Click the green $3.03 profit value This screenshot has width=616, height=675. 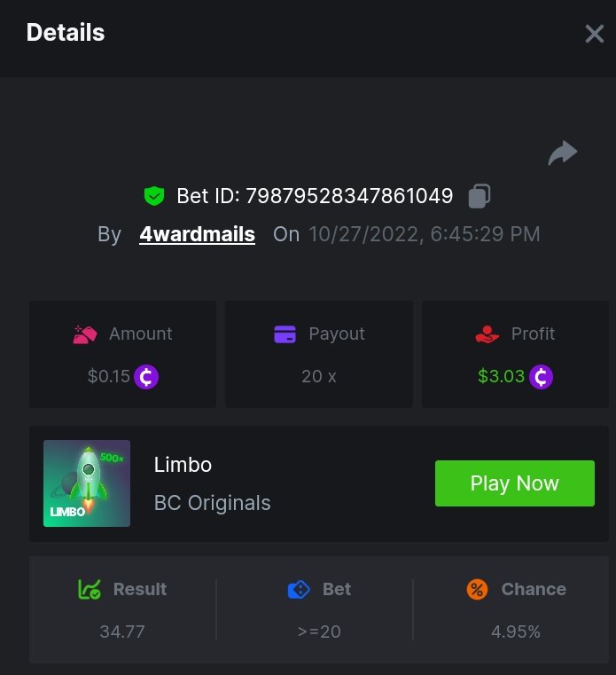click(501, 376)
